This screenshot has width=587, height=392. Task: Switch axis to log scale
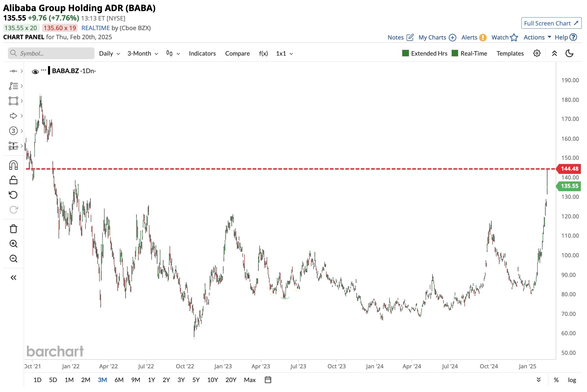click(x=572, y=380)
